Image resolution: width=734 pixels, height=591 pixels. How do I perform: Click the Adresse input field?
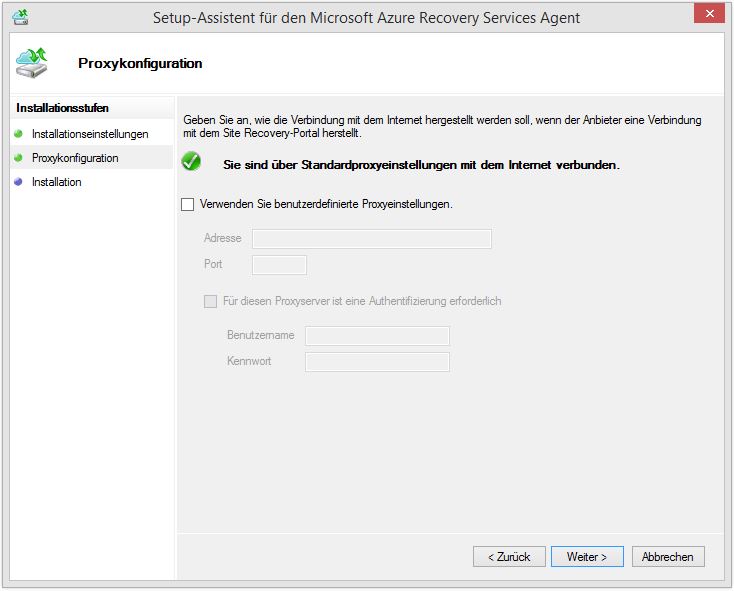[x=372, y=239]
